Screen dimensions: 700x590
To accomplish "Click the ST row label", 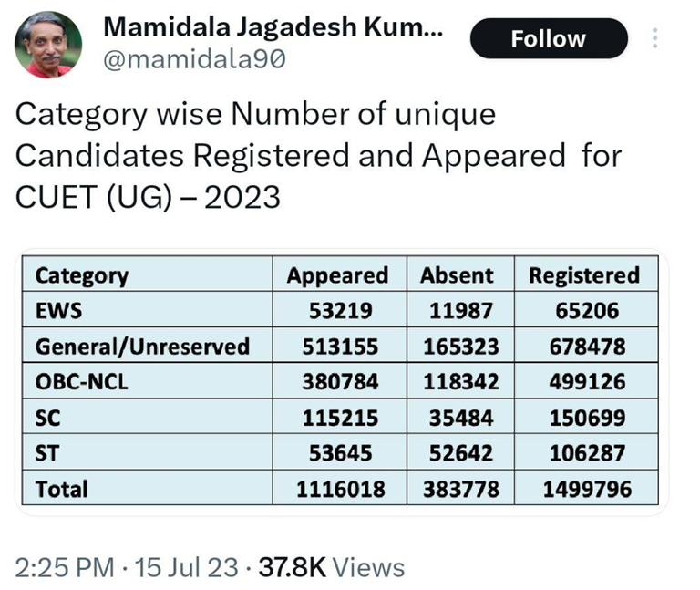I will click(48, 453).
